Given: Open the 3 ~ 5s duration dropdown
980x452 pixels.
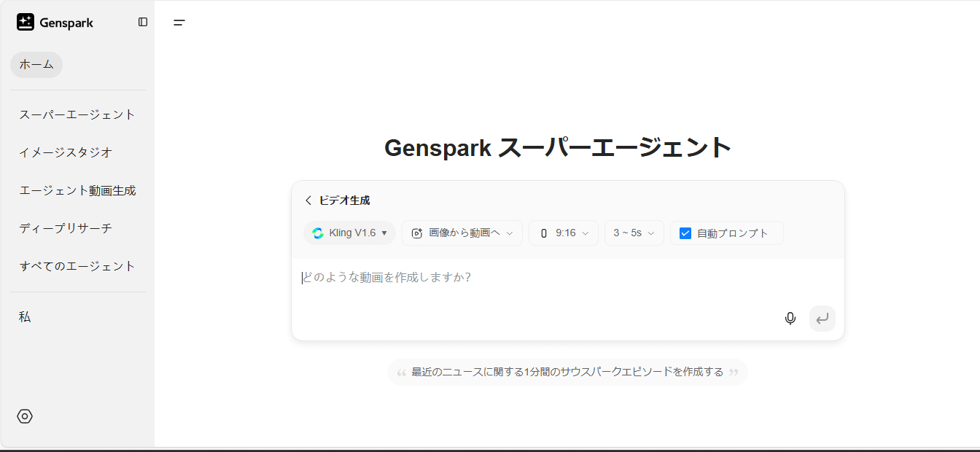Looking at the screenshot, I should (x=634, y=233).
